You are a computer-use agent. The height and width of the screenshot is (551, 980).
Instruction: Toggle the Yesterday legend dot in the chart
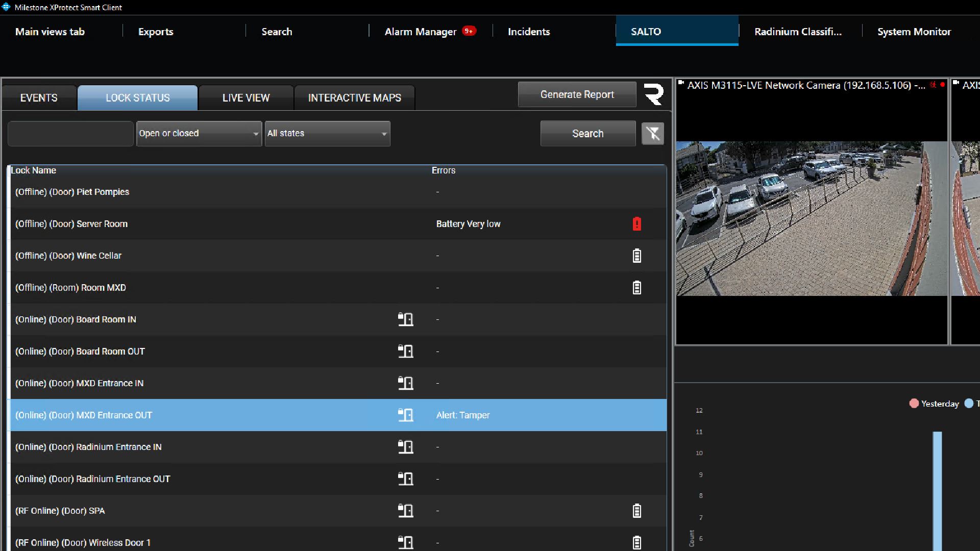pos(914,404)
